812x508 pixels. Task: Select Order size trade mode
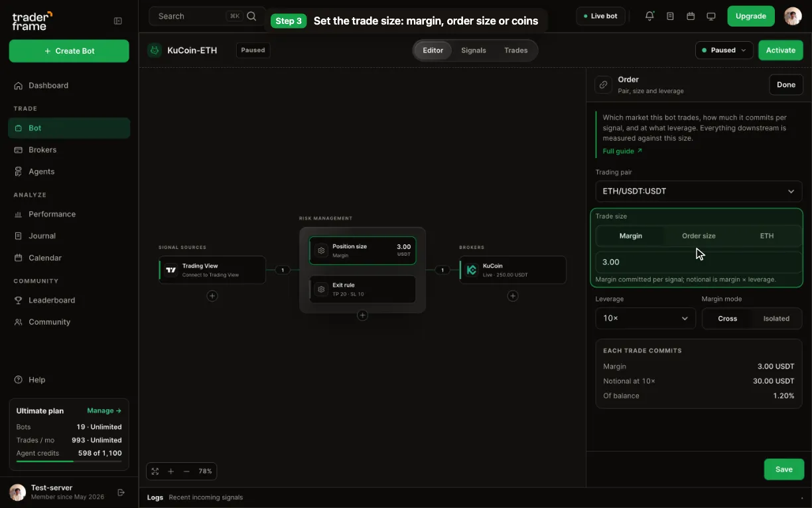coord(699,236)
